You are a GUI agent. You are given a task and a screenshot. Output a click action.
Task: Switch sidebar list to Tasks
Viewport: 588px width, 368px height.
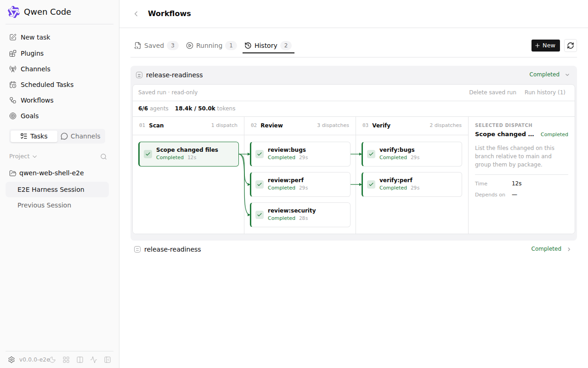tap(34, 136)
